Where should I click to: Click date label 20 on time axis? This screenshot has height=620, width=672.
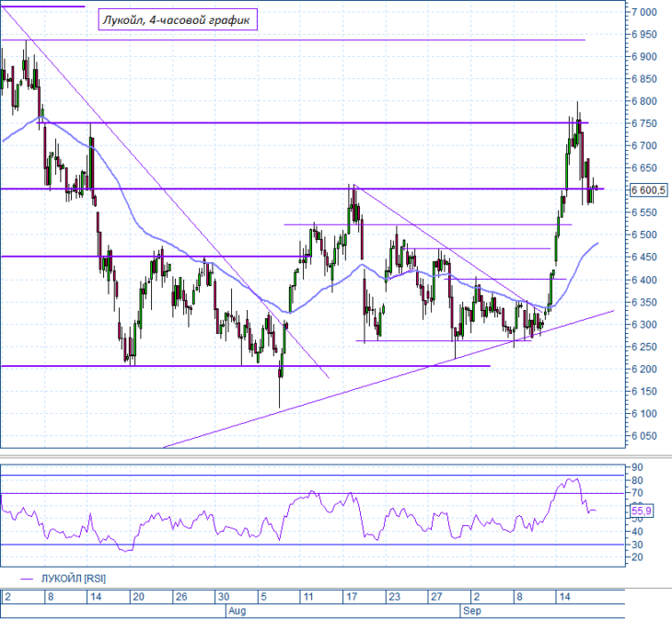(x=138, y=596)
